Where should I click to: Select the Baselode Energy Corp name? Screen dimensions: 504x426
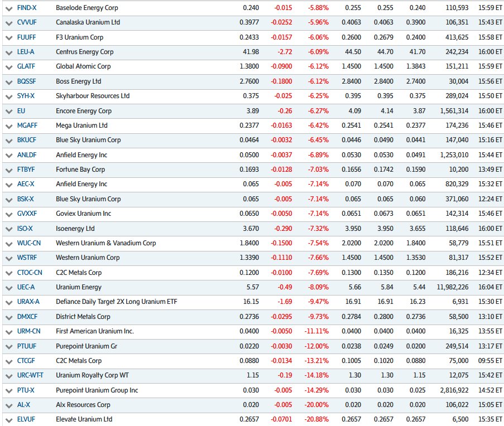coord(87,8)
